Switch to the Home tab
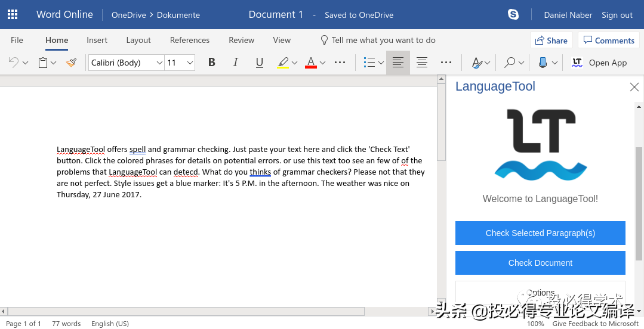644x329 pixels. coord(57,40)
